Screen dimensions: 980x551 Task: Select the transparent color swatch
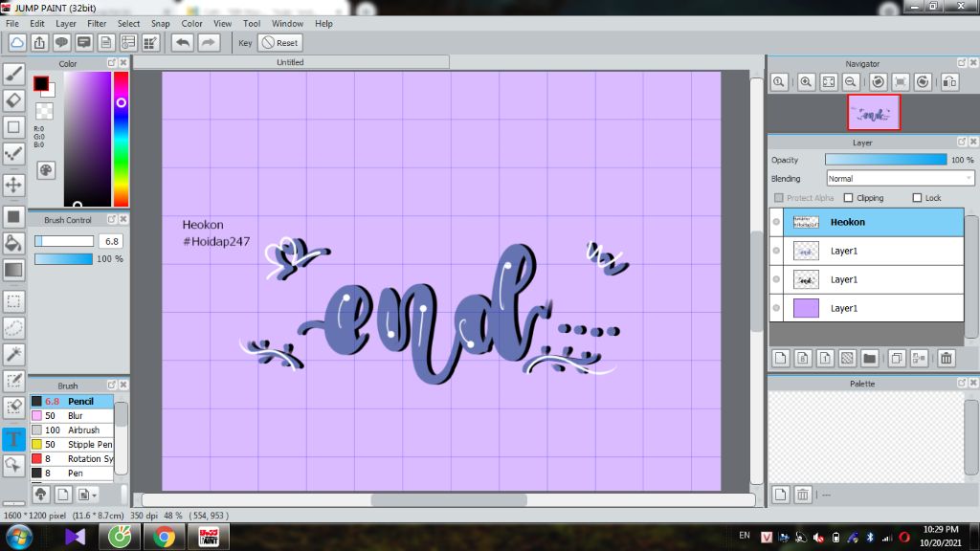click(x=44, y=111)
